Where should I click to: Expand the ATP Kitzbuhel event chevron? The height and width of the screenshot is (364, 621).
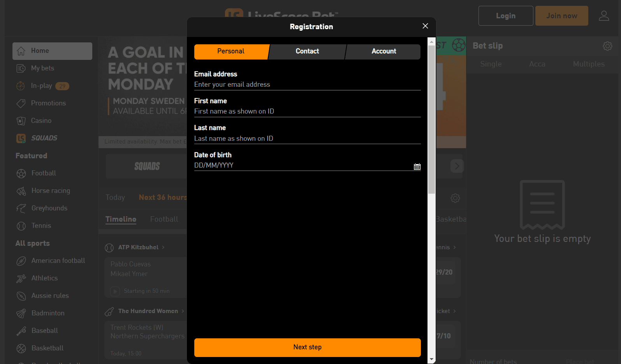click(163, 247)
